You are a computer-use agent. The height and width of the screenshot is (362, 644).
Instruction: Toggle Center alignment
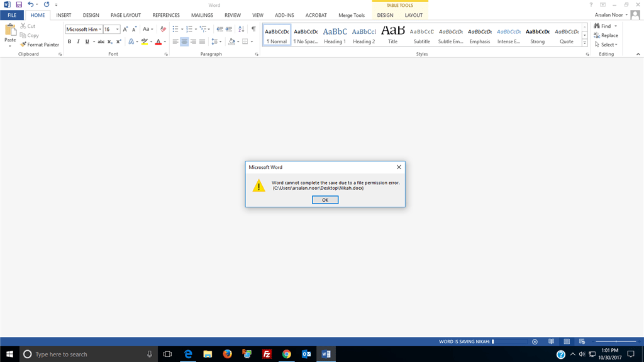pyautogui.click(x=184, y=41)
